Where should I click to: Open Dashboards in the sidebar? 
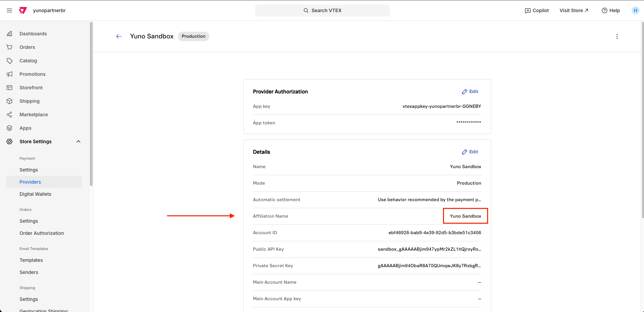(x=33, y=34)
